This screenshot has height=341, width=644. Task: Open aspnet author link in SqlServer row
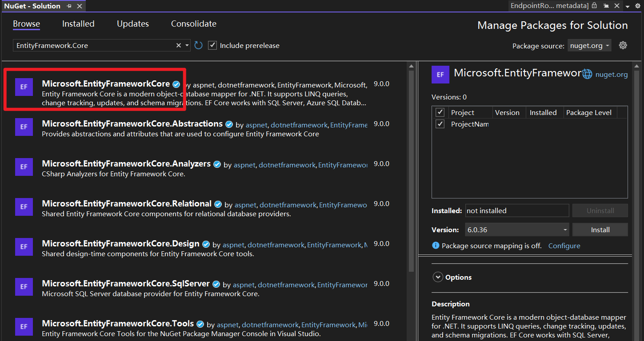[x=244, y=285]
